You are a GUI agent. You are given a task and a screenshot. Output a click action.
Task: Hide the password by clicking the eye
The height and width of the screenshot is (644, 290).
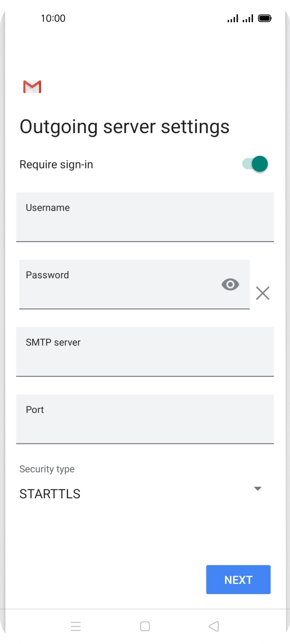(x=230, y=284)
